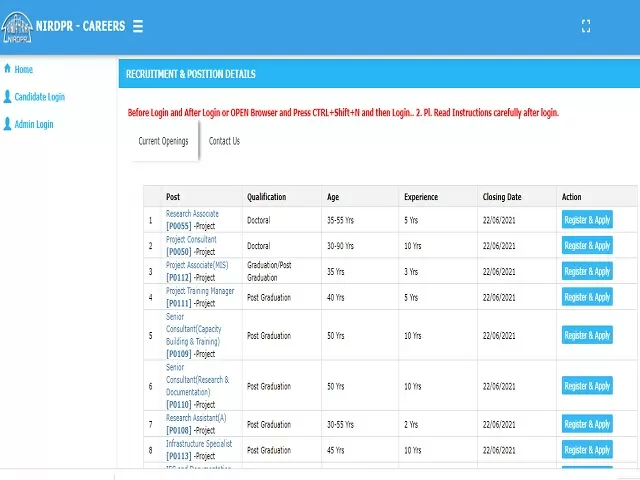The width and height of the screenshot is (640, 480).
Task: Click the Home house icon
Action: (x=8, y=69)
